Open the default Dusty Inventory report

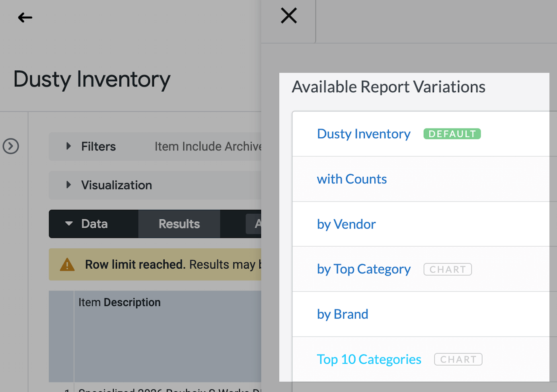pos(363,134)
